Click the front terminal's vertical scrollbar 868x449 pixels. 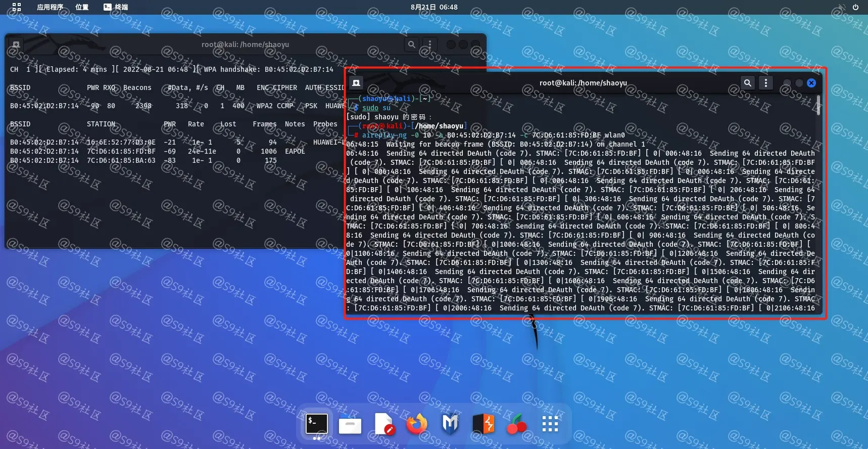coord(818,105)
